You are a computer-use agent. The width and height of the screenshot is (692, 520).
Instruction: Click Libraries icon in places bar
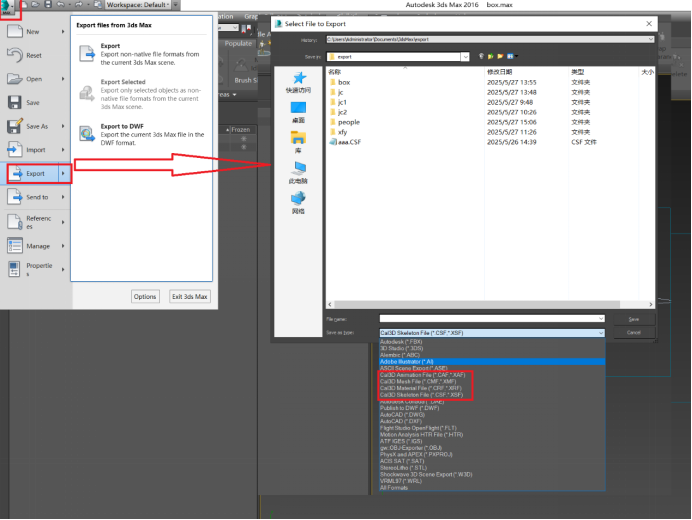point(298,143)
